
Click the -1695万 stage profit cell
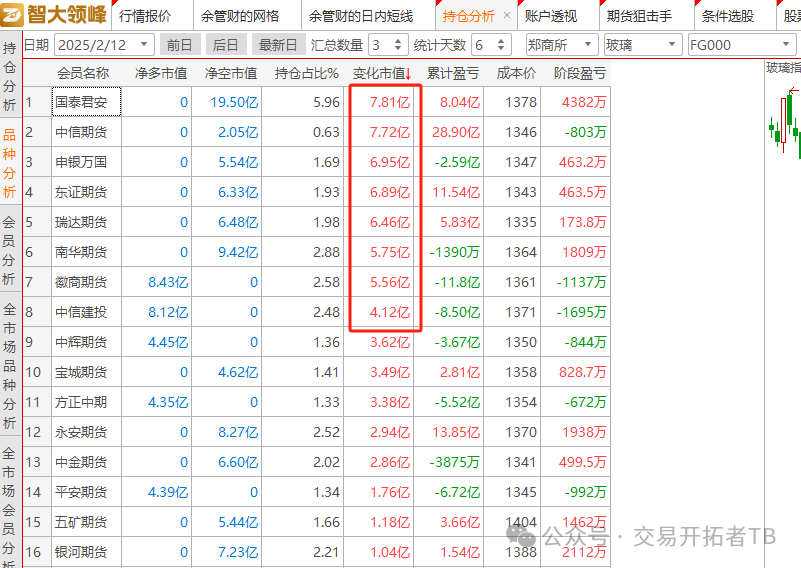[x=581, y=312]
